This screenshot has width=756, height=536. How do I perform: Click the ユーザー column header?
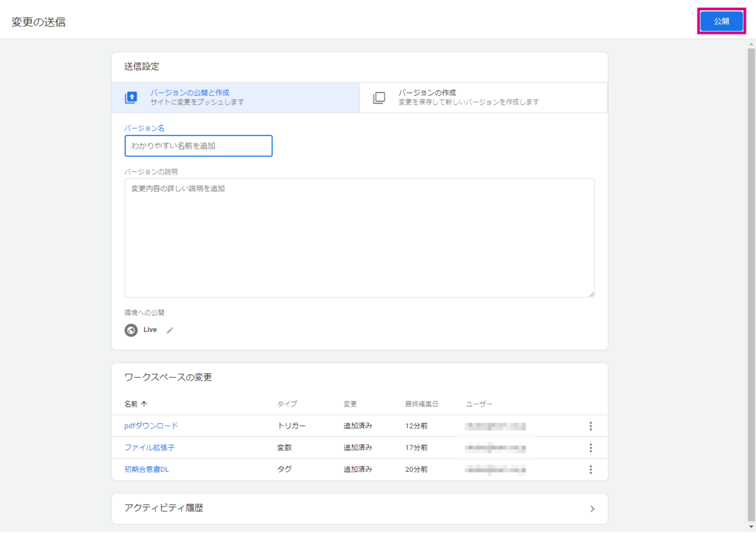click(x=479, y=404)
